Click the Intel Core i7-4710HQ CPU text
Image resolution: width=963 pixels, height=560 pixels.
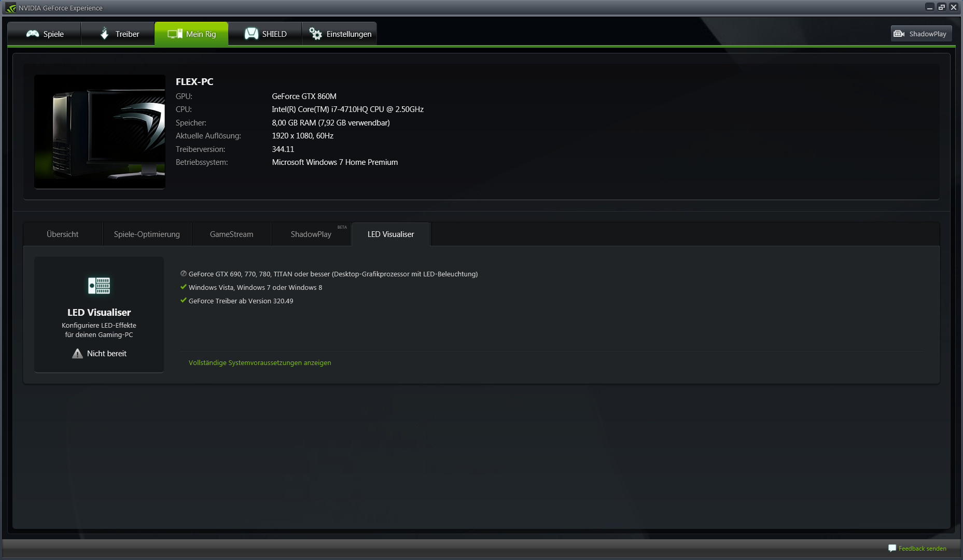(x=348, y=109)
